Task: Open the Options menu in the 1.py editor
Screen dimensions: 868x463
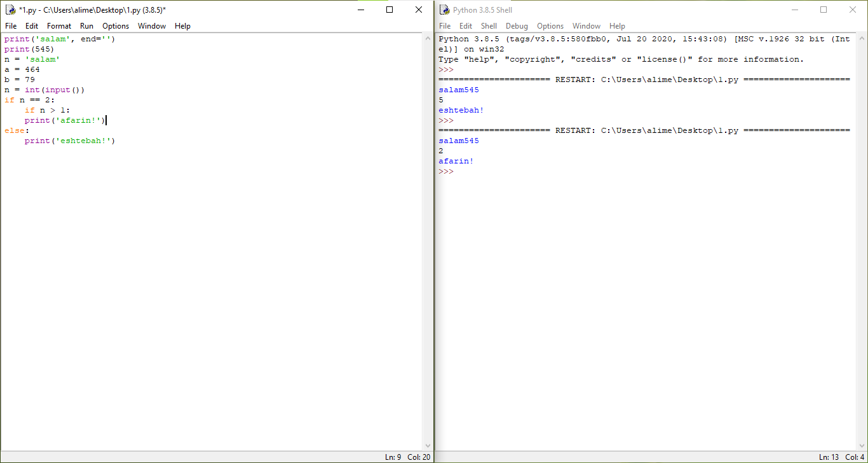Action: (116, 26)
